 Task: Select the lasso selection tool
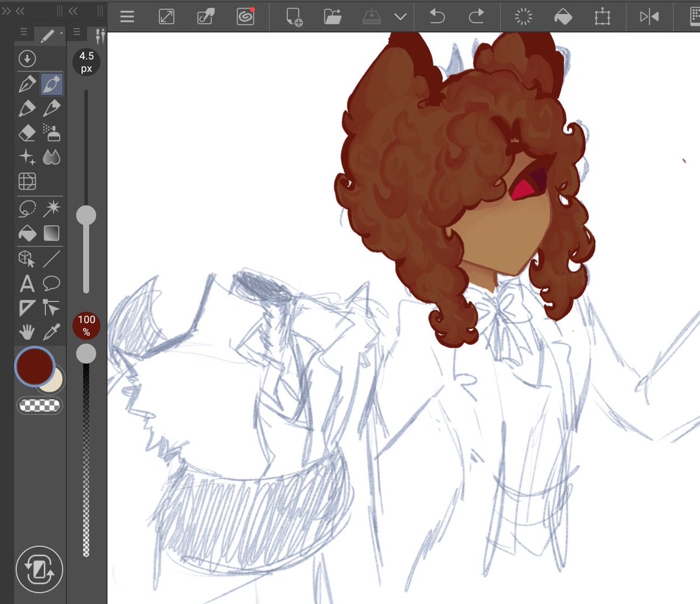click(27, 209)
